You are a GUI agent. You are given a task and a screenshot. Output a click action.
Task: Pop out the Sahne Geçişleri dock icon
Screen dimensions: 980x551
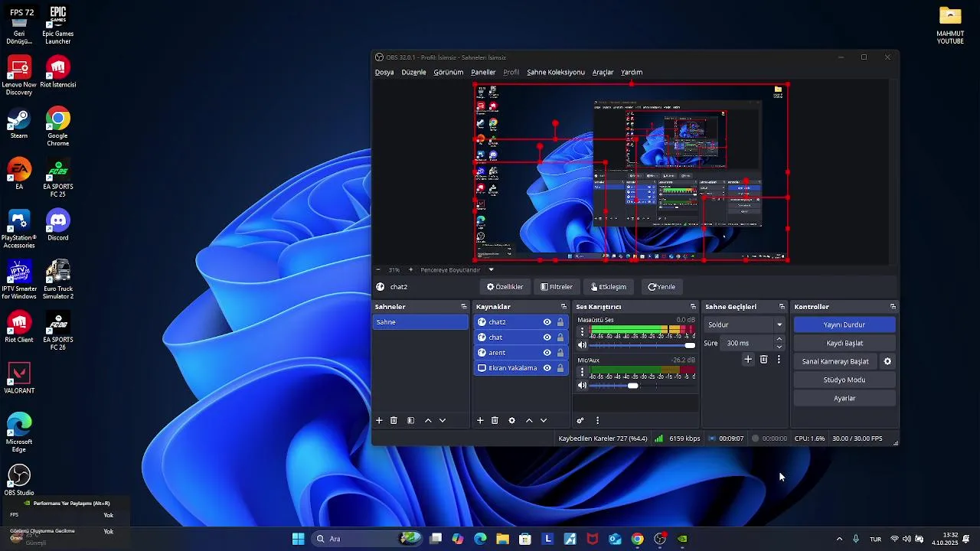(x=782, y=307)
